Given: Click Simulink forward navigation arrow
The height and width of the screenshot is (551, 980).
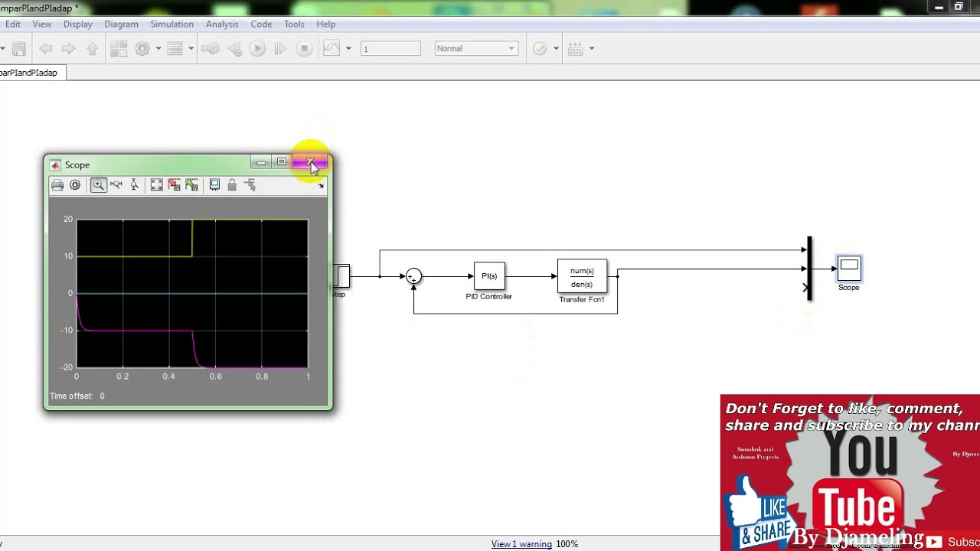Looking at the screenshot, I should coord(69,48).
